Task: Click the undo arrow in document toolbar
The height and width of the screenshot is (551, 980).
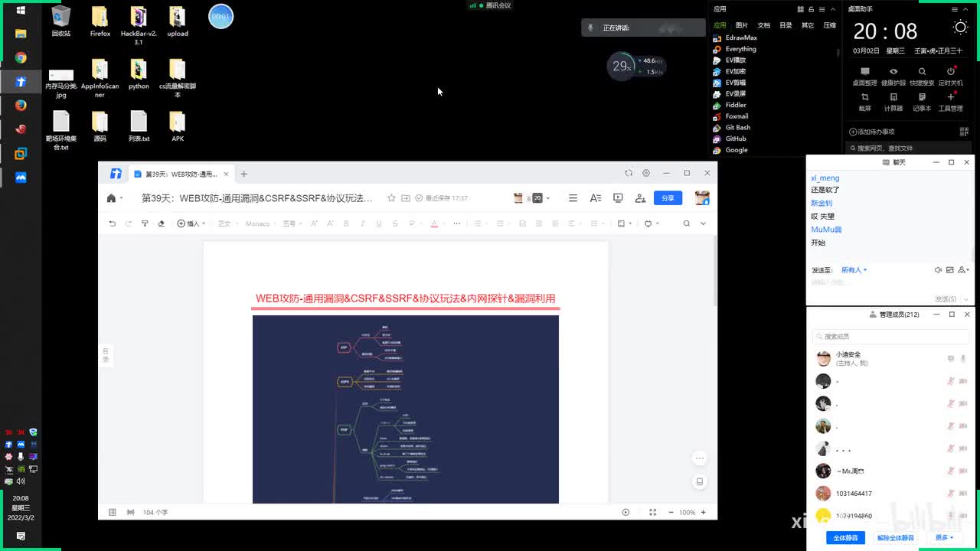Action: 112,223
